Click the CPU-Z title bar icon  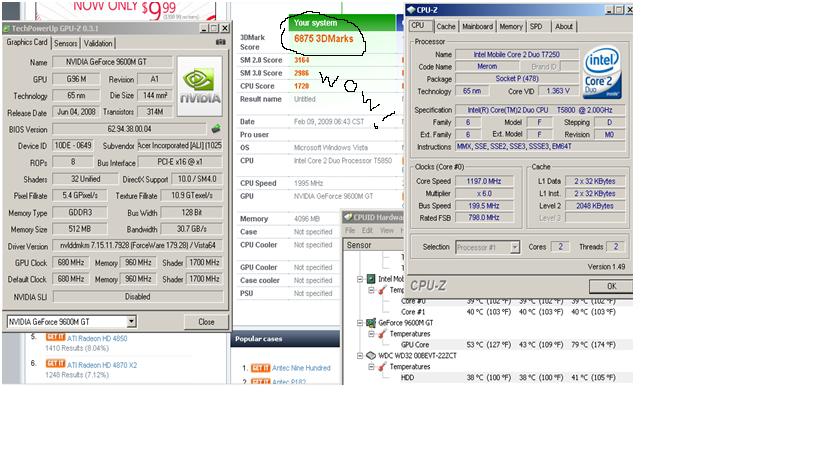pyautogui.click(x=410, y=10)
